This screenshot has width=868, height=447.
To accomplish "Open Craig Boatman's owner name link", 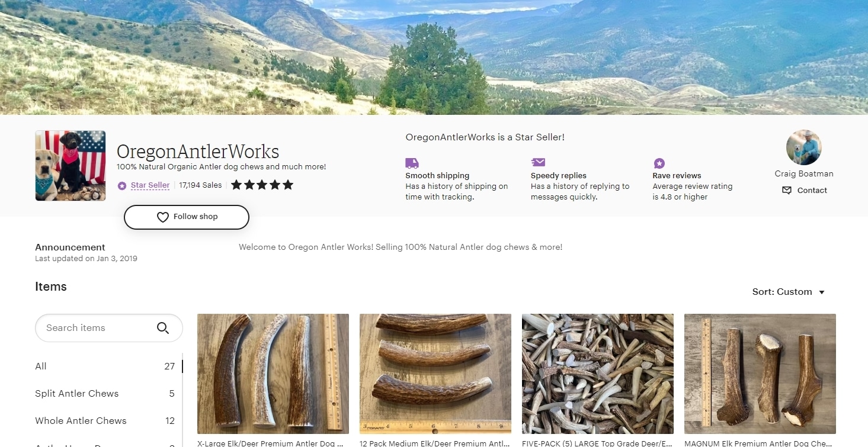I will coord(804,173).
